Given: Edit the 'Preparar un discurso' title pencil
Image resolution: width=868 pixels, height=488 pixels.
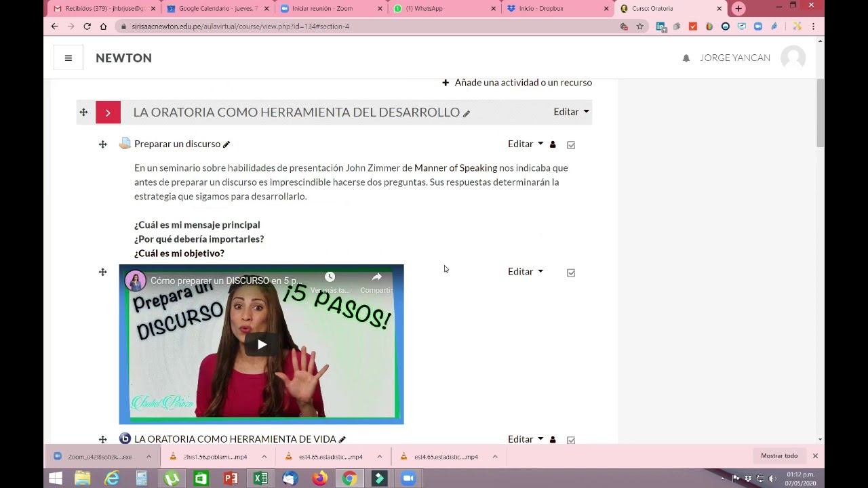Looking at the screenshot, I should coord(226,144).
